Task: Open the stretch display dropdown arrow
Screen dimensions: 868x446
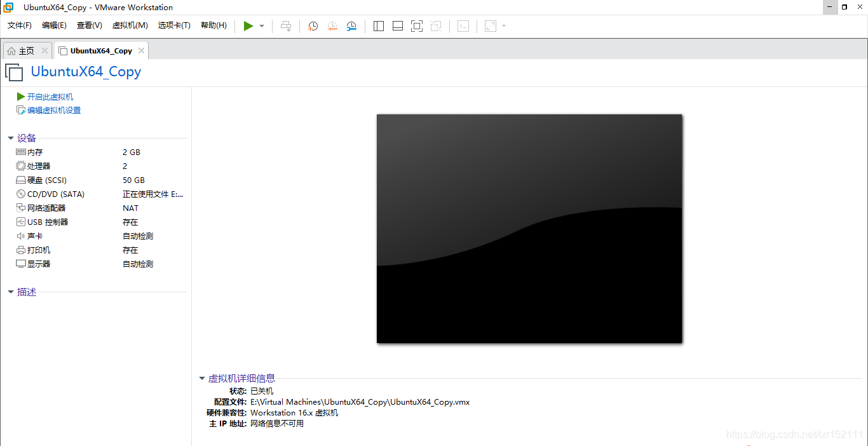Action: (504, 26)
